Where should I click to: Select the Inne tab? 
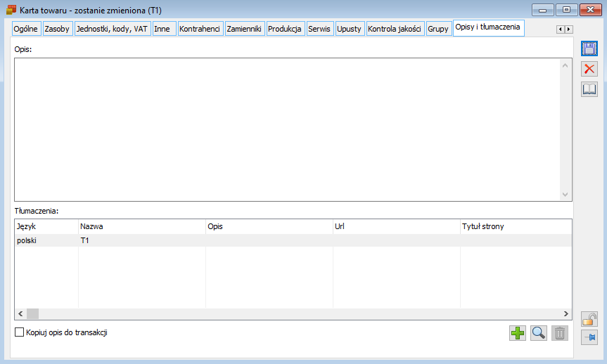[x=164, y=29]
